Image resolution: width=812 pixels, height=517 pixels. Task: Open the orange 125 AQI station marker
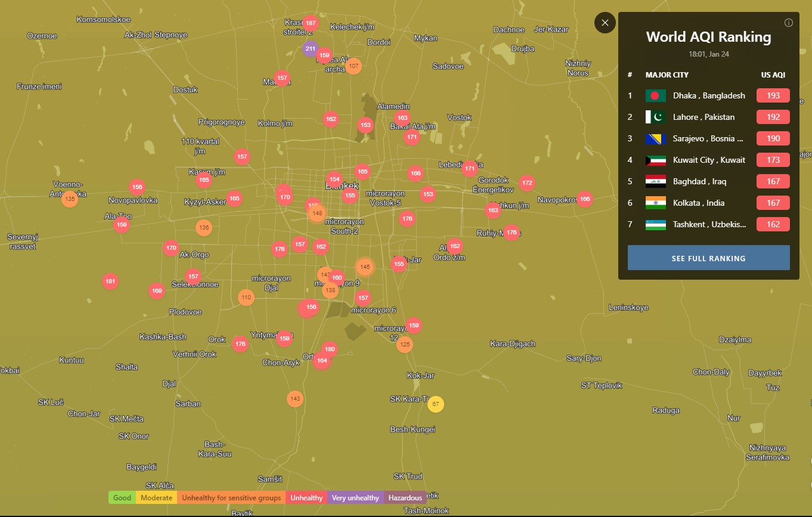tap(405, 345)
